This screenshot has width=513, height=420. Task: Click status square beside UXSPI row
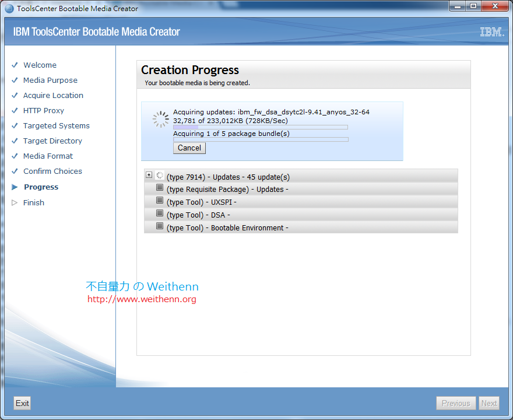[160, 200]
